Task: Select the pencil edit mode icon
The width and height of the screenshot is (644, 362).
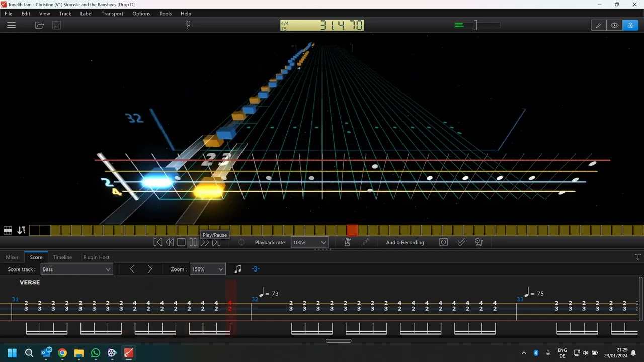Action: coord(599,25)
